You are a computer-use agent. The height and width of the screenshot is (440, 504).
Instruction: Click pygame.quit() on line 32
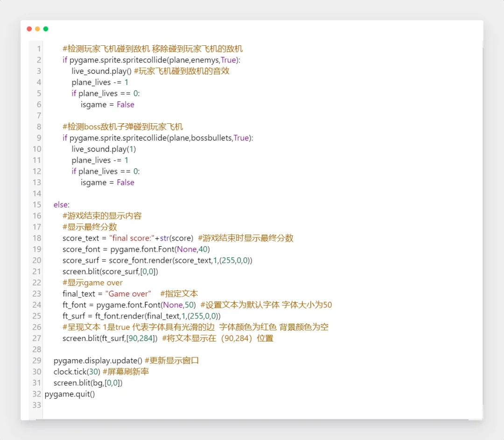[70, 394]
